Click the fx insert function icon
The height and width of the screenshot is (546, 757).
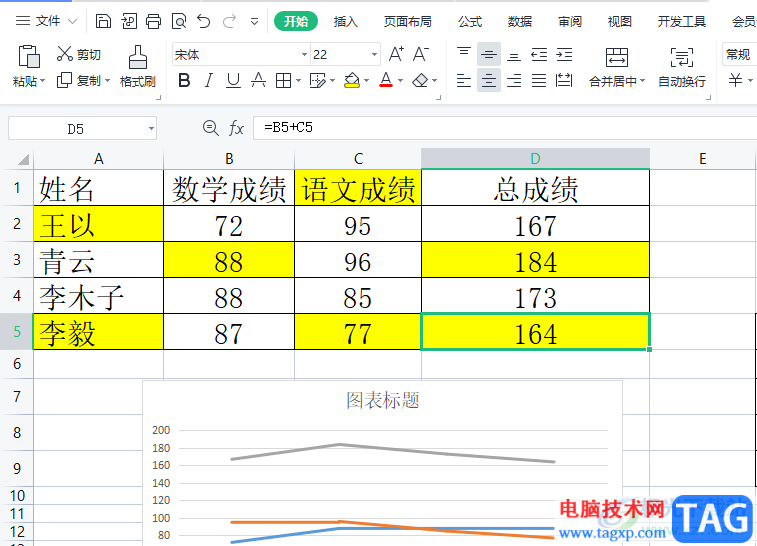click(236, 128)
